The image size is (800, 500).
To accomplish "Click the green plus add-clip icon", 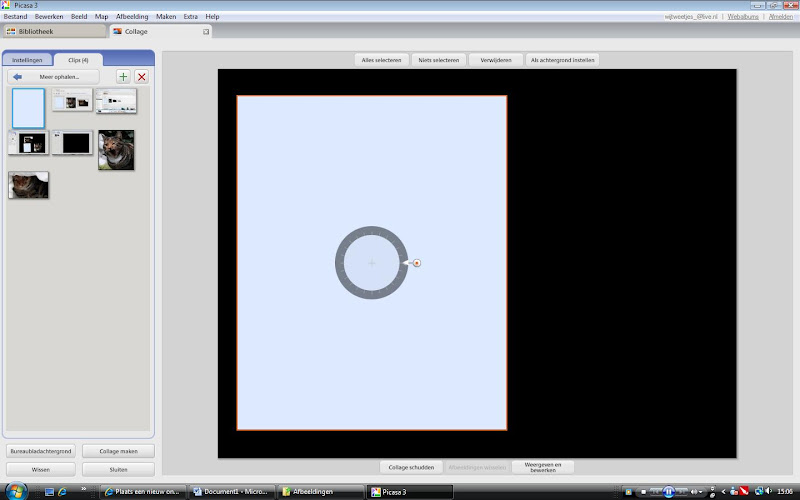I will (123, 77).
